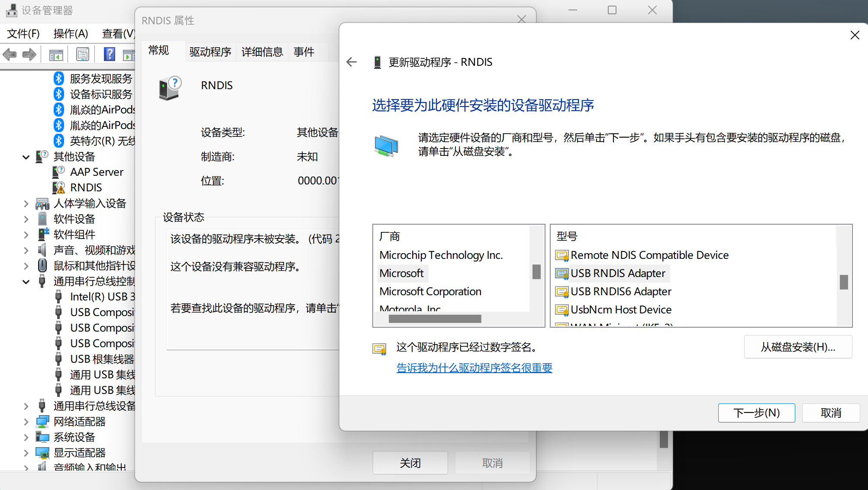Collapse the 通用串行总线控制器 node

26,281
